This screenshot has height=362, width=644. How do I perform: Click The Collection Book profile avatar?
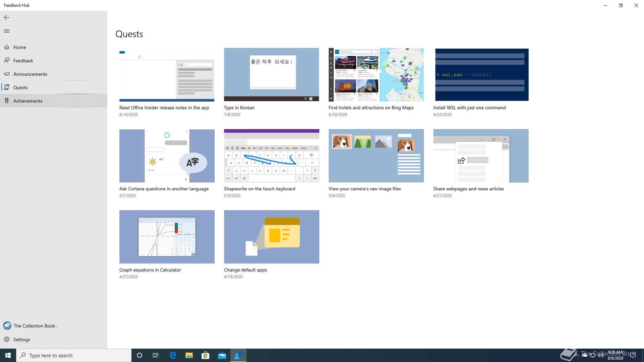click(x=7, y=326)
